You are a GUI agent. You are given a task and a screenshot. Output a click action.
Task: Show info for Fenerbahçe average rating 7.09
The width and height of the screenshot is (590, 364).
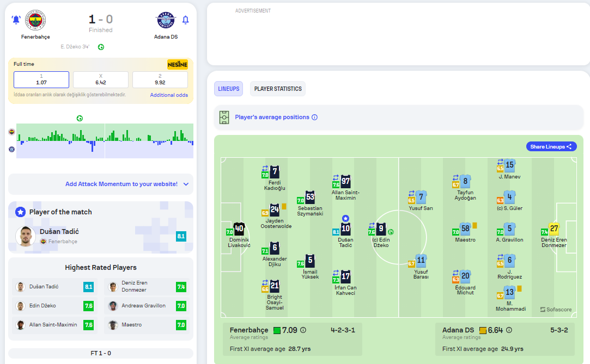[x=303, y=330]
